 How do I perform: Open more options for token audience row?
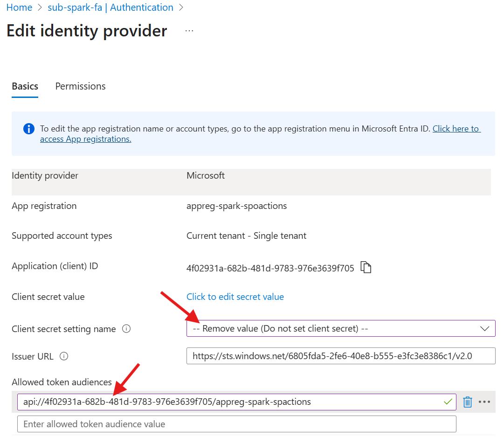pos(485,402)
